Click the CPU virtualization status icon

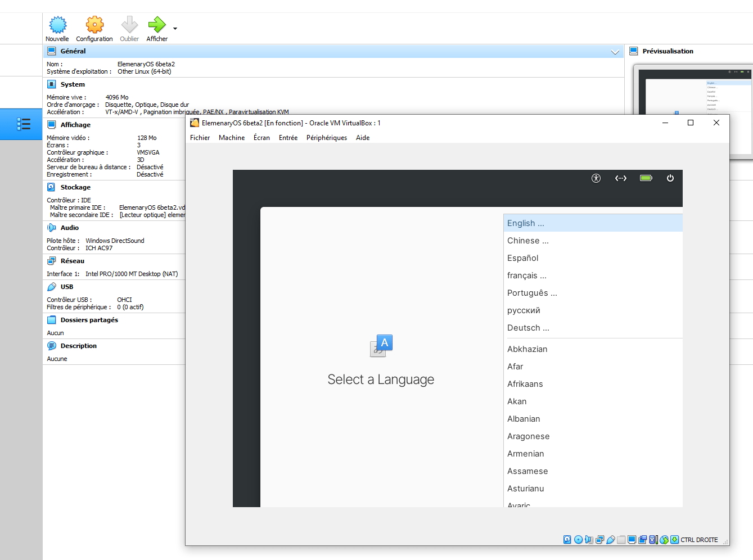click(x=653, y=540)
